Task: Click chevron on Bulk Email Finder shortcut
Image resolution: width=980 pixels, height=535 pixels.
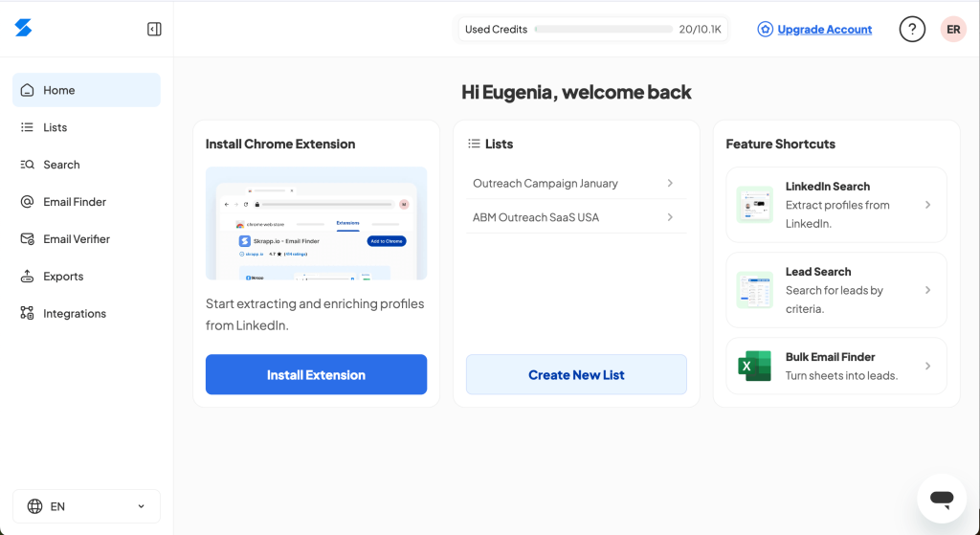Action: click(x=928, y=366)
